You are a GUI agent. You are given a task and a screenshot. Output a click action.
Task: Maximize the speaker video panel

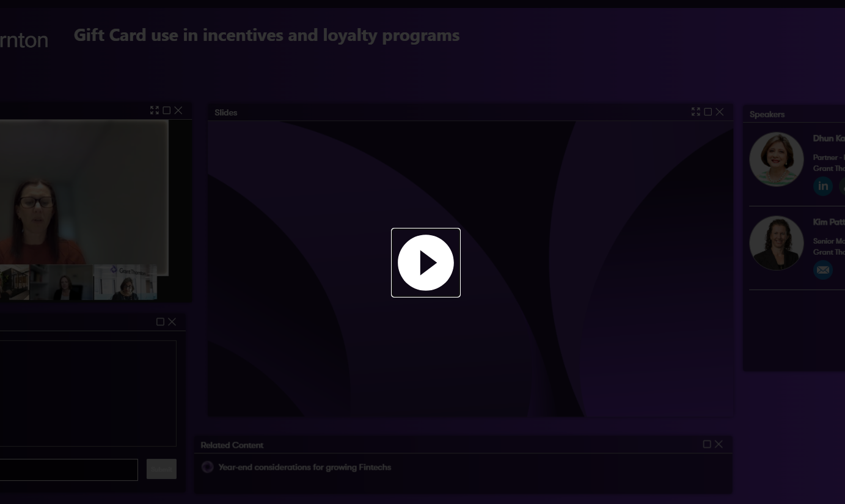pyautogui.click(x=166, y=111)
